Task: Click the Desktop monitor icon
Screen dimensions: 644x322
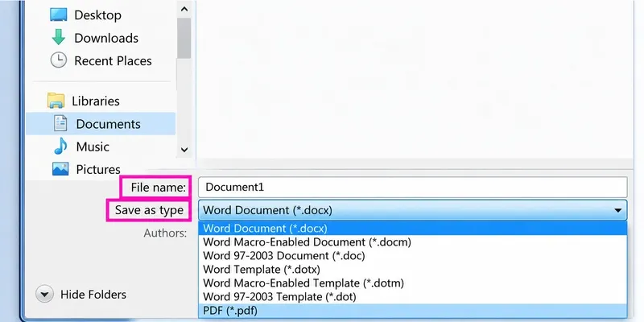Action: (x=58, y=14)
